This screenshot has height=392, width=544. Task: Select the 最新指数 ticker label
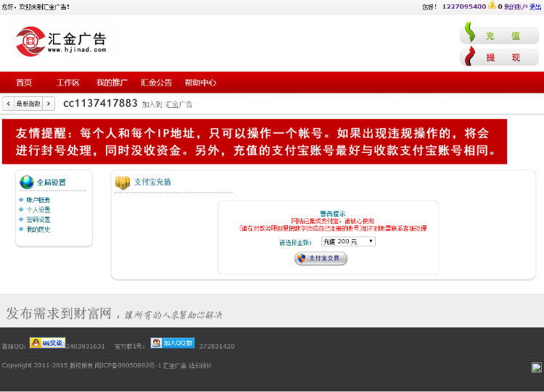(28, 104)
